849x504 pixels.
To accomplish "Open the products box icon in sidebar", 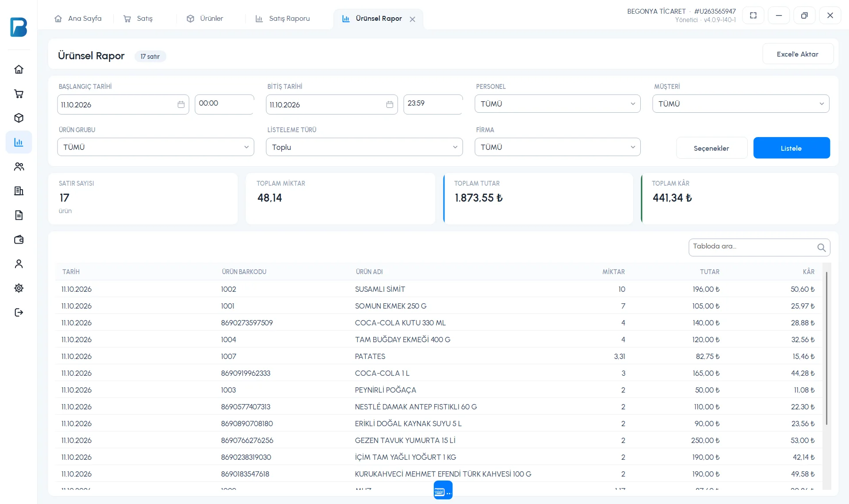I will (19, 118).
